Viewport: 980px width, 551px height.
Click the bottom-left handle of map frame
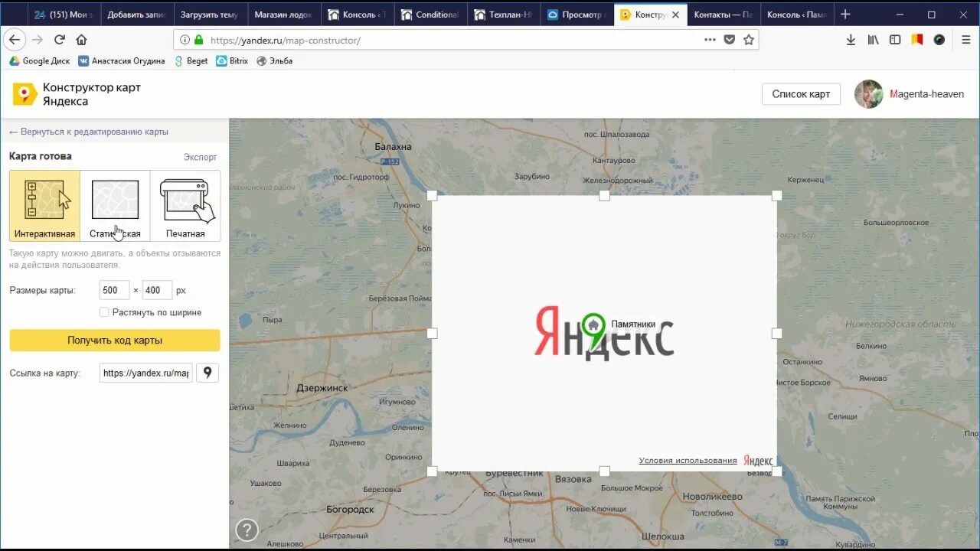pos(432,471)
